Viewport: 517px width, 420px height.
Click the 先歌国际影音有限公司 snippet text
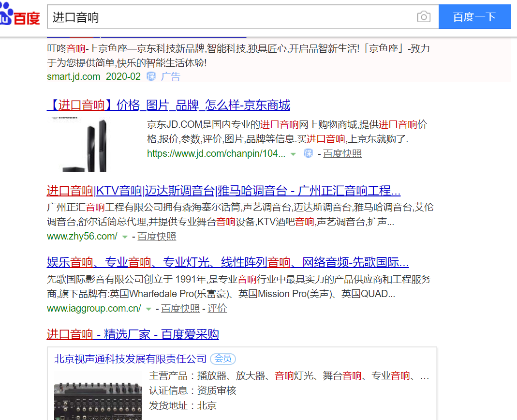coord(239,286)
